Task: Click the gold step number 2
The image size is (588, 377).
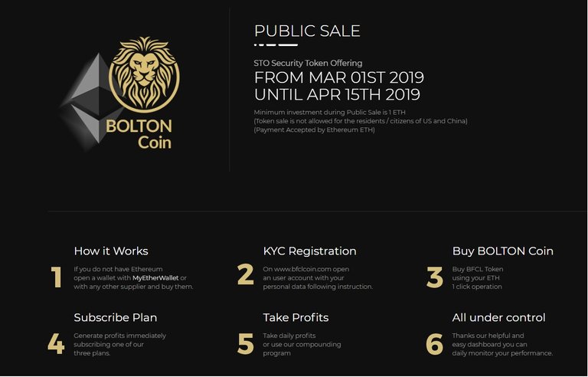Action: click(246, 274)
